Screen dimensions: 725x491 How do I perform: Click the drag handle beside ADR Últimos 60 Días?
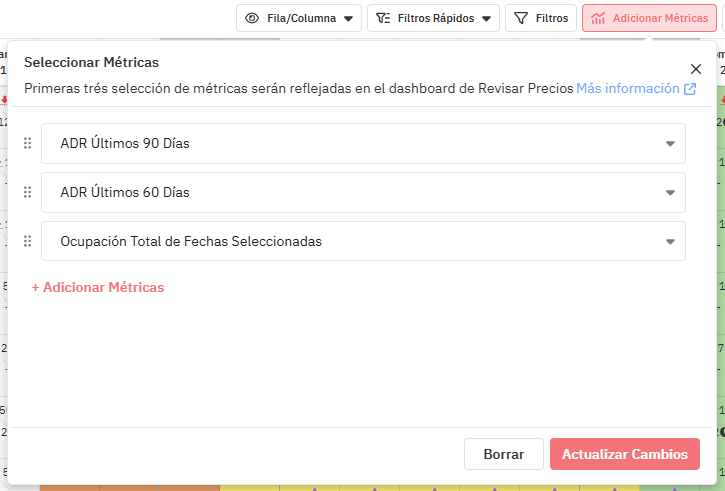[28, 192]
